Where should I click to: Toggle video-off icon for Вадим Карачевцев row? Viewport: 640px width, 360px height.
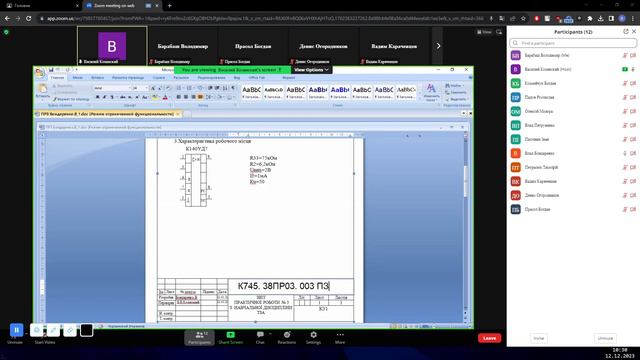pos(633,181)
